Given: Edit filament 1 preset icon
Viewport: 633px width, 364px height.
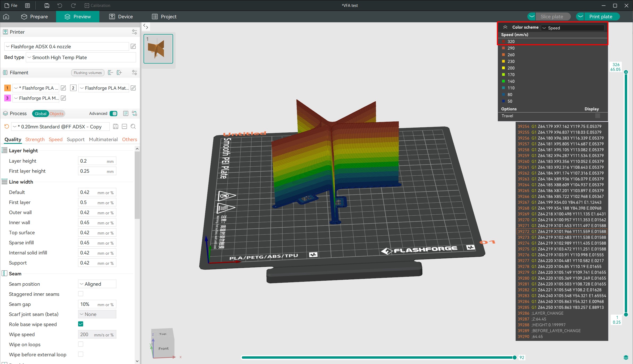Looking at the screenshot, I should [x=63, y=88].
